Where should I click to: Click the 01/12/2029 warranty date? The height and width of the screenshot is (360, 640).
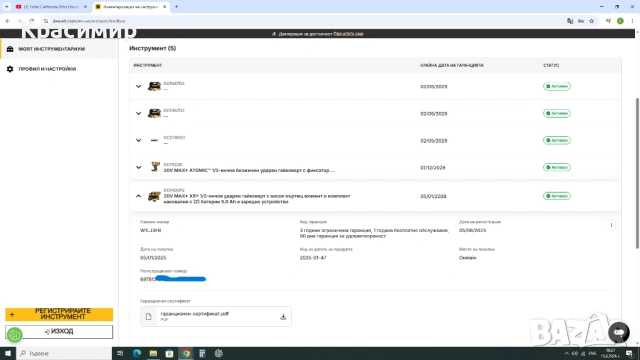[x=433, y=168]
